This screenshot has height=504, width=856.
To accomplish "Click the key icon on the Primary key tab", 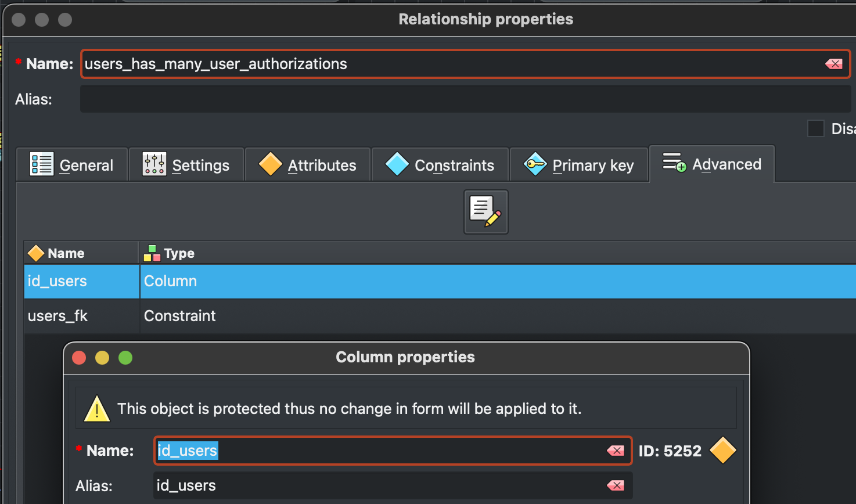I will pos(534,164).
